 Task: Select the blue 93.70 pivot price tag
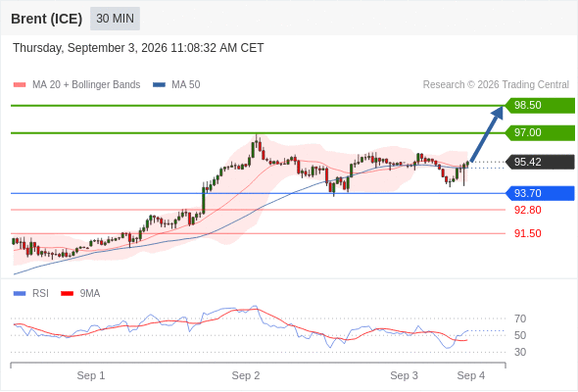click(540, 193)
